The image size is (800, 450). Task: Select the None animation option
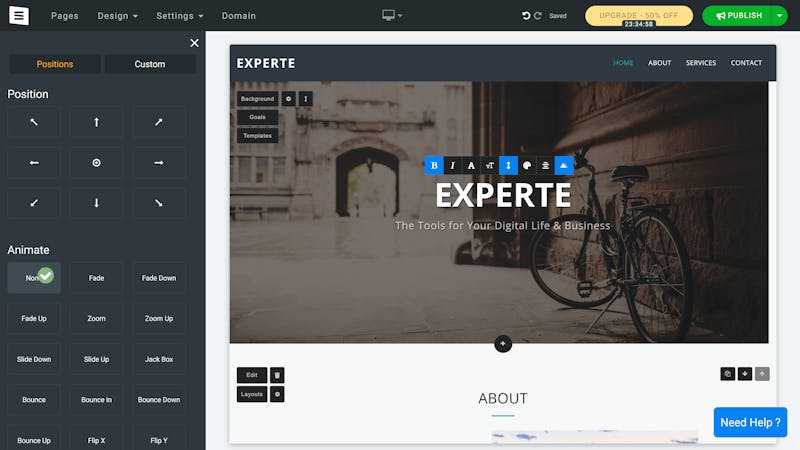coord(34,278)
